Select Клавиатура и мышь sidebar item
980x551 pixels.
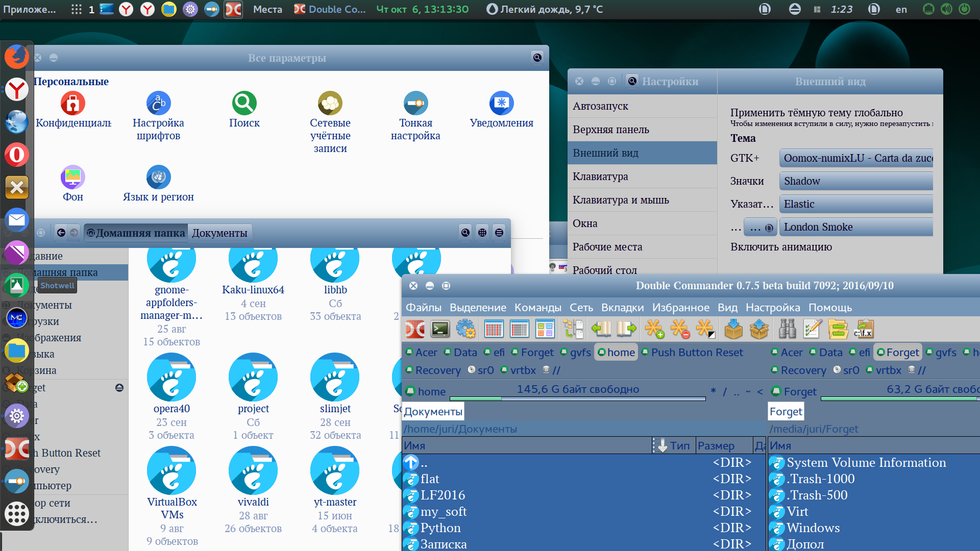coord(621,200)
